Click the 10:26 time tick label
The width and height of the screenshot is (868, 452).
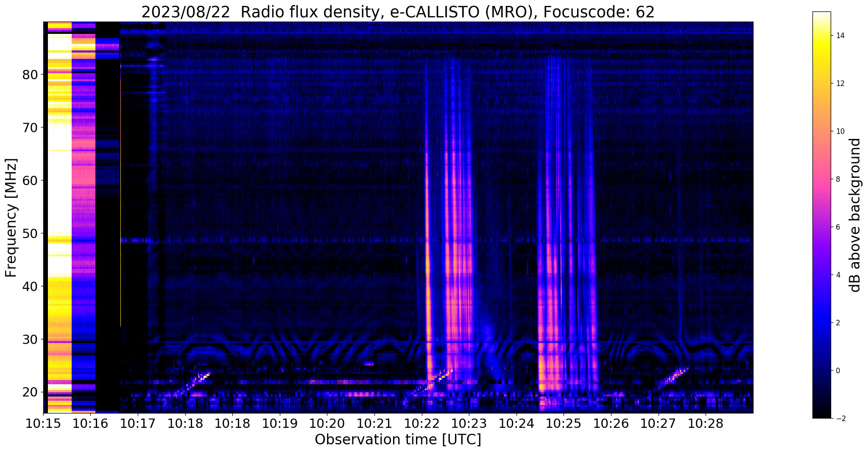pyautogui.click(x=611, y=424)
